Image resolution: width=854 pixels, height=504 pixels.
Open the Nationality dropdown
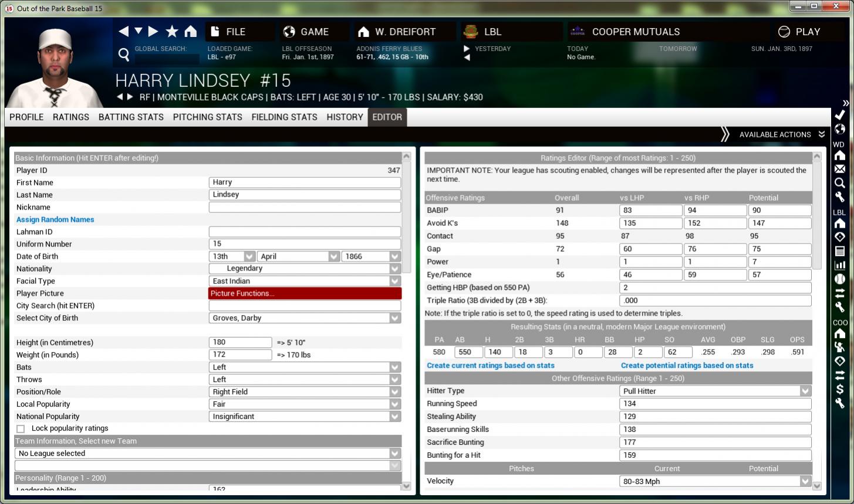click(x=305, y=269)
